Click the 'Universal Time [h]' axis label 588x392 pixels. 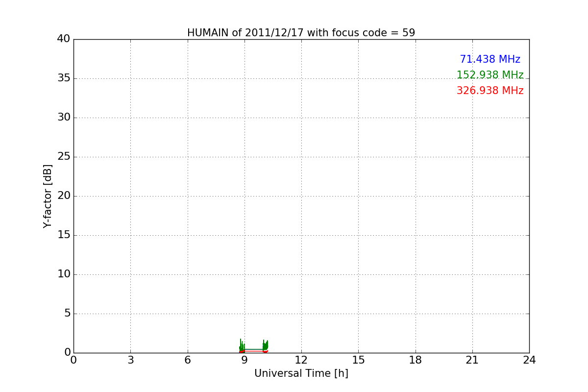301,373
